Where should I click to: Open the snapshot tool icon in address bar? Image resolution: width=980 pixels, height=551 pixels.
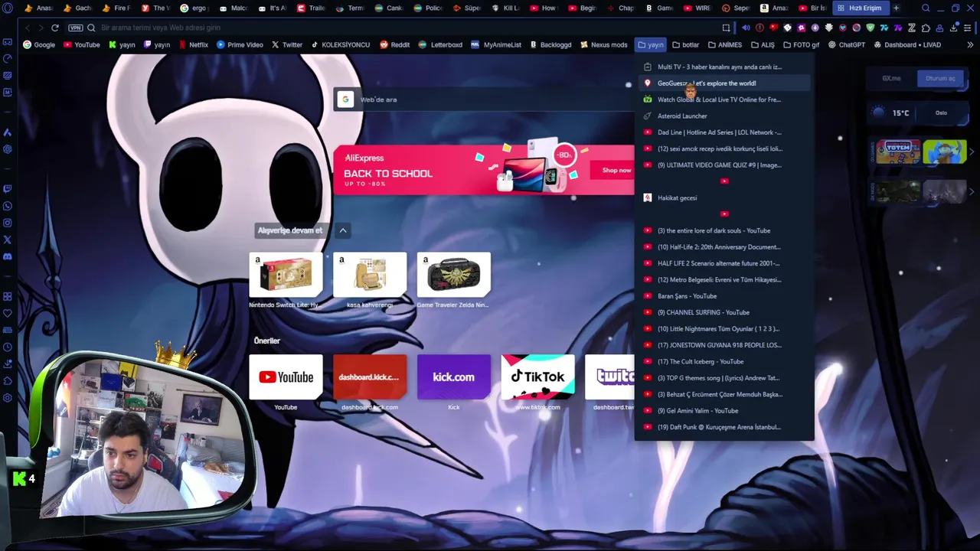coord(726,28)
